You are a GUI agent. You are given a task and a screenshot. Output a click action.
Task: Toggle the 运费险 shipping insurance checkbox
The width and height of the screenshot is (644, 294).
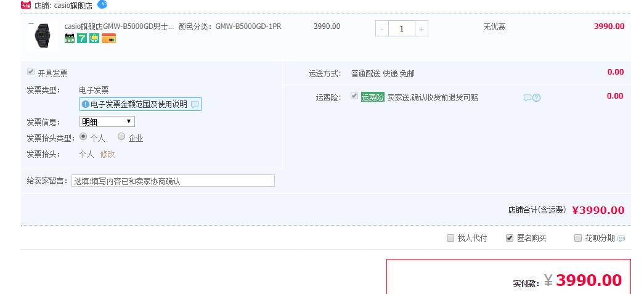tap(354, 96)
